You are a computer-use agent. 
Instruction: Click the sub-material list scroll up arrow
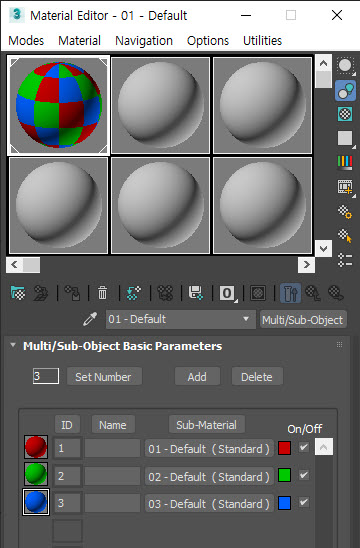point(324,447)
